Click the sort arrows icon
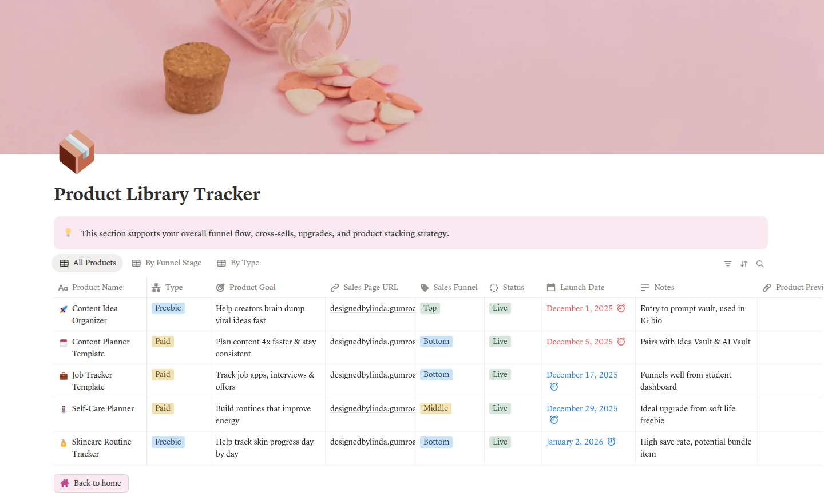The height and width of the screenshot is (504, 824). pyautogui.click(x=744, y=264)
